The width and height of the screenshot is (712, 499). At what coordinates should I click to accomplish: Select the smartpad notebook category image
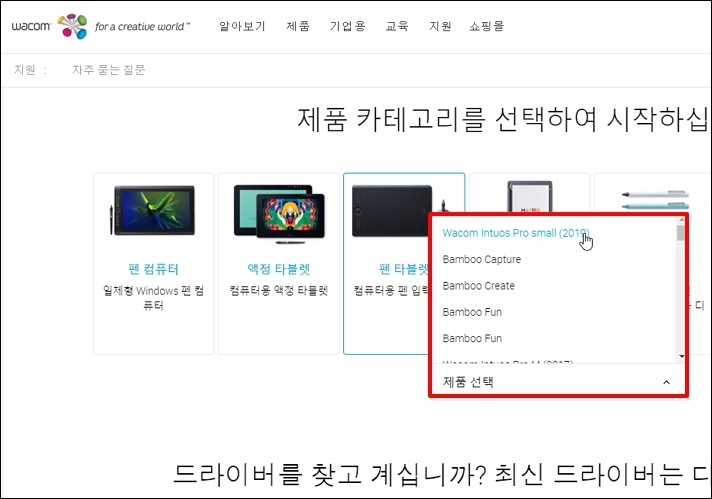(529, 196)
